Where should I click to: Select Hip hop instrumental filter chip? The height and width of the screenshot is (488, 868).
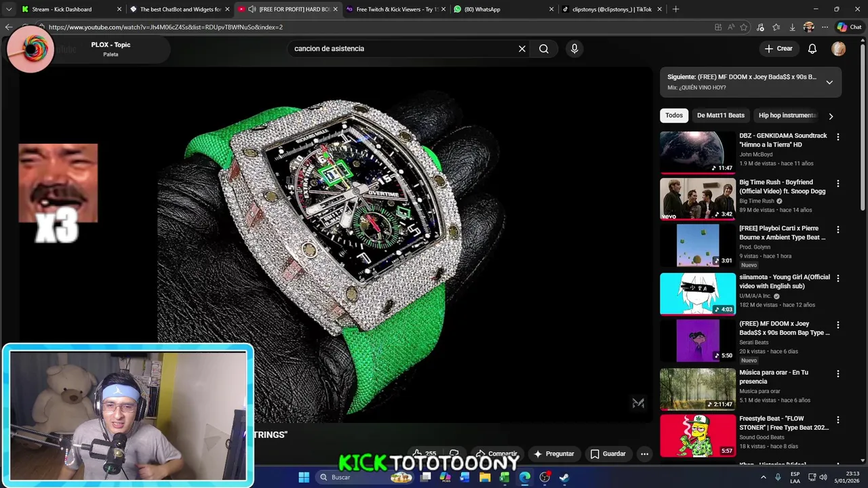click(787, 115)
